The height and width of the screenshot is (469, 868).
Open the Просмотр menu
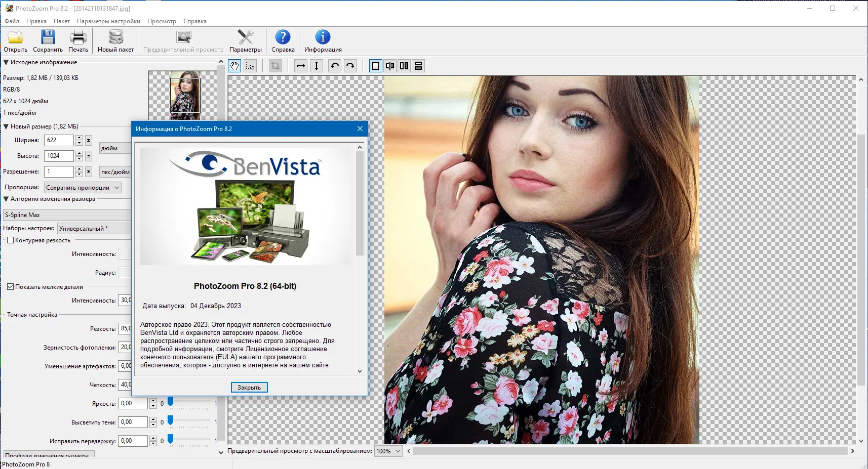point(162,21)
